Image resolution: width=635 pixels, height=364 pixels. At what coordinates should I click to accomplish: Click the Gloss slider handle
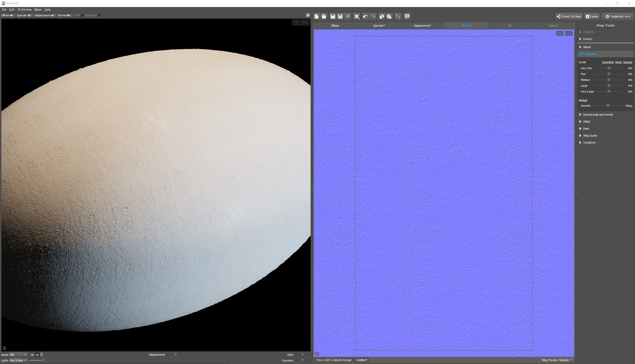302,355
